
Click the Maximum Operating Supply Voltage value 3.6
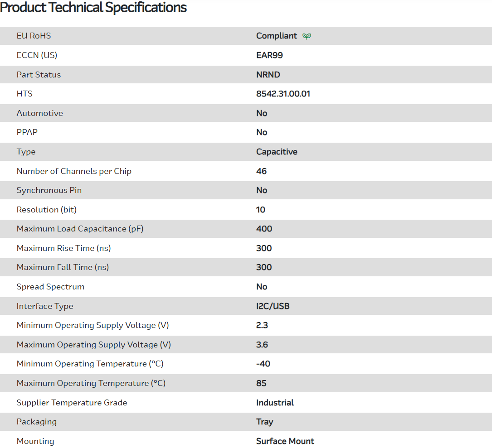pos(262,345)
